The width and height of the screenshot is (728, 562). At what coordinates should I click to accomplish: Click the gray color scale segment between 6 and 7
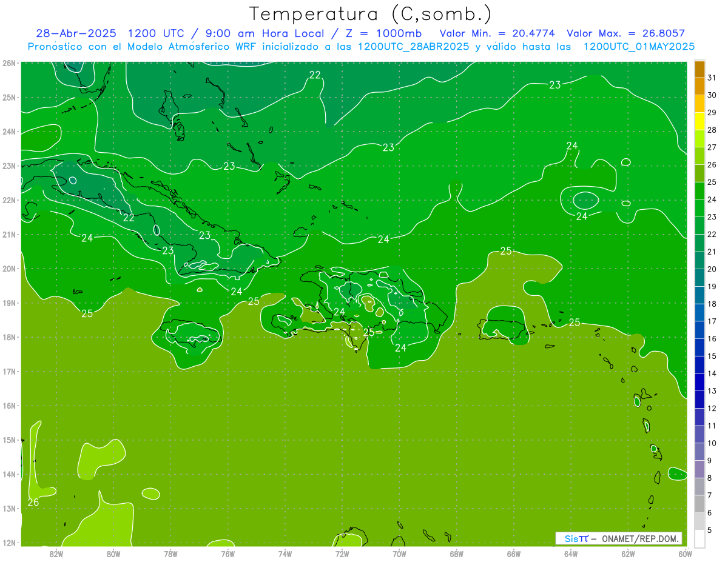(x=699, y=504)
